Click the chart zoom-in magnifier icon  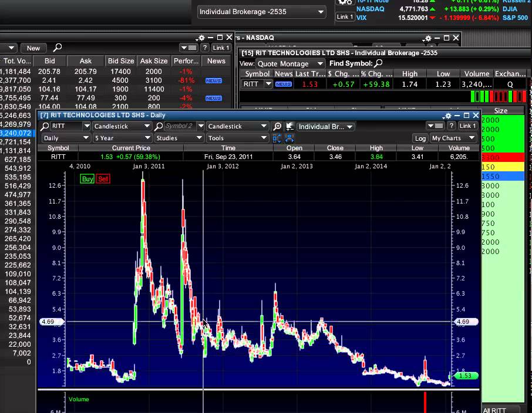(x=277, y=127)
